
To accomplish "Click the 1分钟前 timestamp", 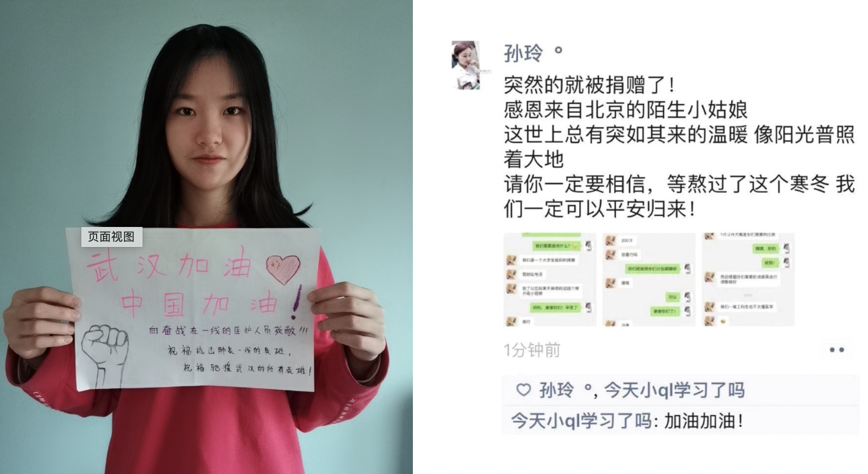I will tap(532, 350).
